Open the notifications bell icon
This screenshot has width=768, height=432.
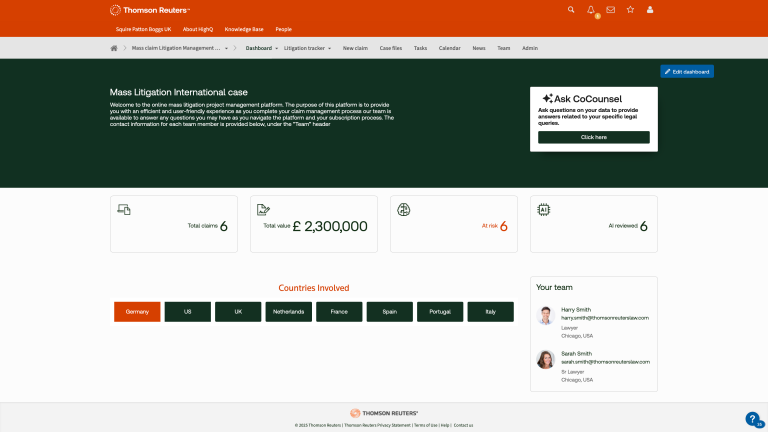tap(591, 10)
